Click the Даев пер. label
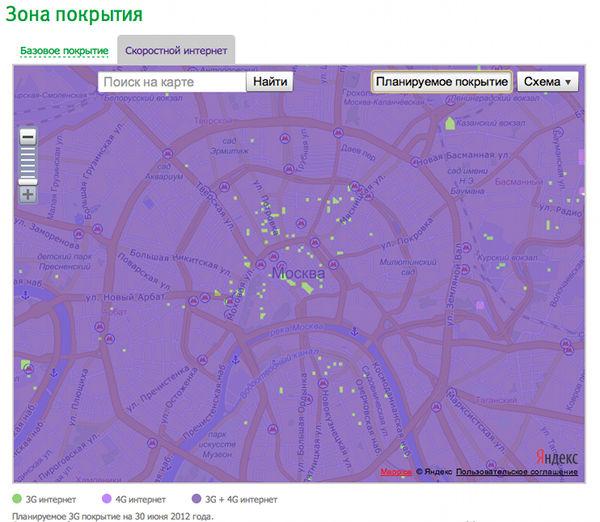 pos(358,152)
